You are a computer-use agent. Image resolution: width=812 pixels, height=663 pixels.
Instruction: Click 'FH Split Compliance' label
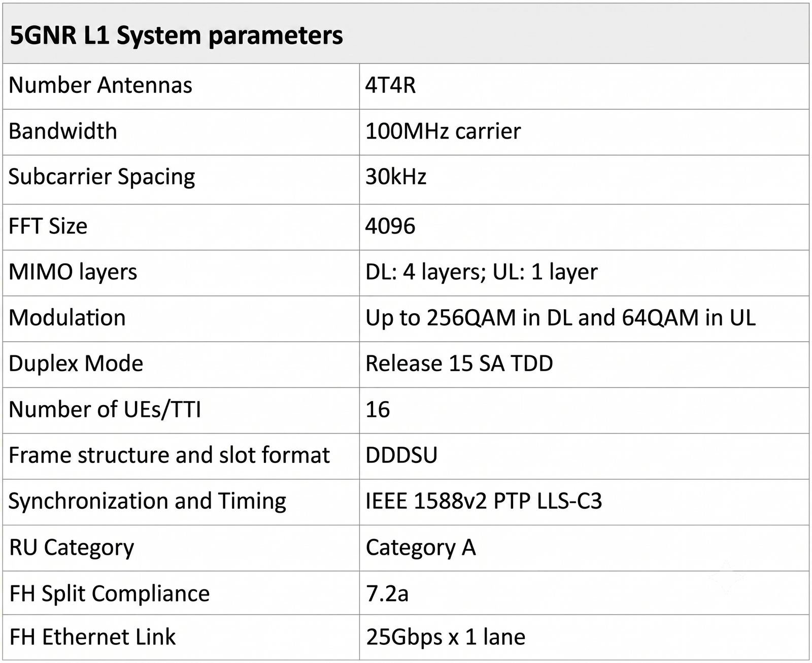pyautogui.click(x=109, y=594)
